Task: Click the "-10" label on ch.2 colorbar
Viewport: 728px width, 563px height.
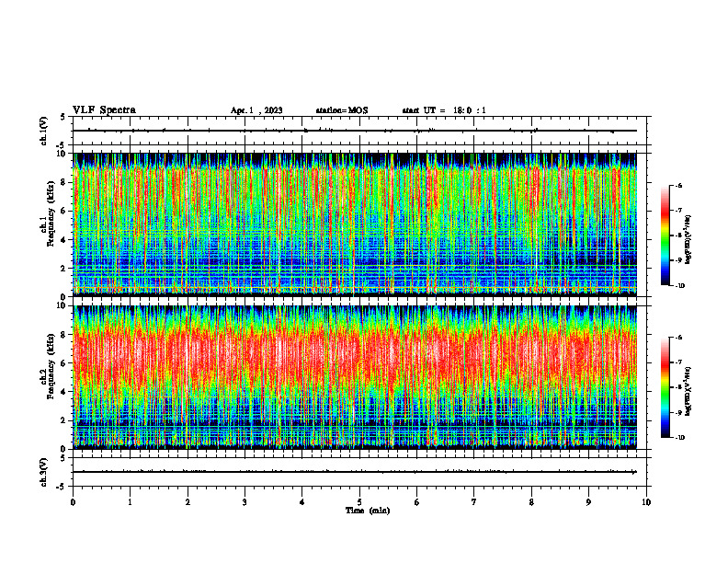Action: pyautogui.click(x=679, y=438)
